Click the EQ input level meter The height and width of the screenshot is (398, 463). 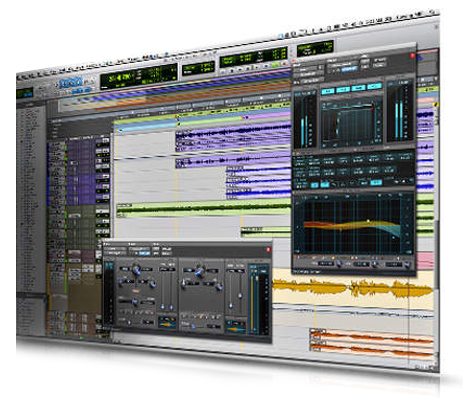click(305, 120)
